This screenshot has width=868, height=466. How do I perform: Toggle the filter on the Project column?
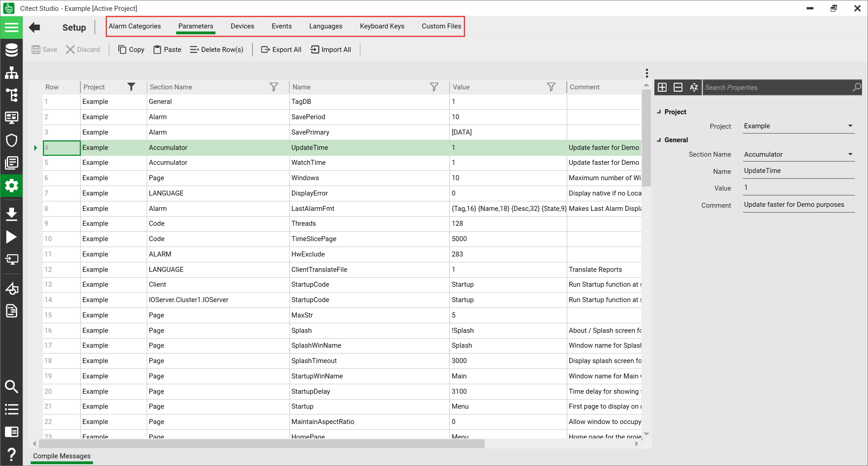[x=131, y=87]
